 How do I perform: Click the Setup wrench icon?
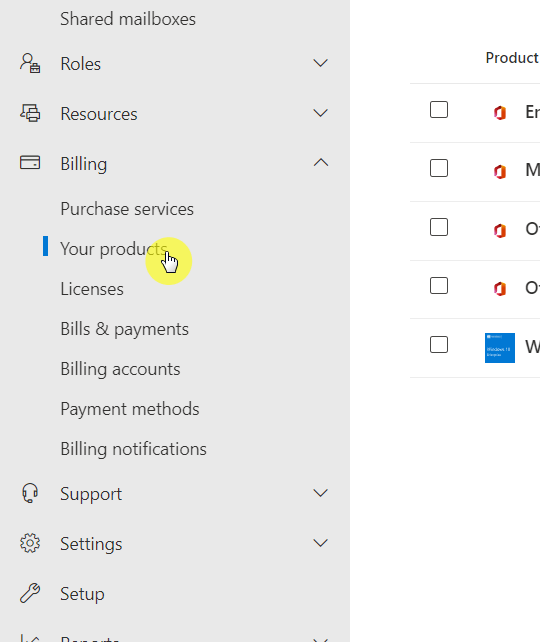click(30, 593)
